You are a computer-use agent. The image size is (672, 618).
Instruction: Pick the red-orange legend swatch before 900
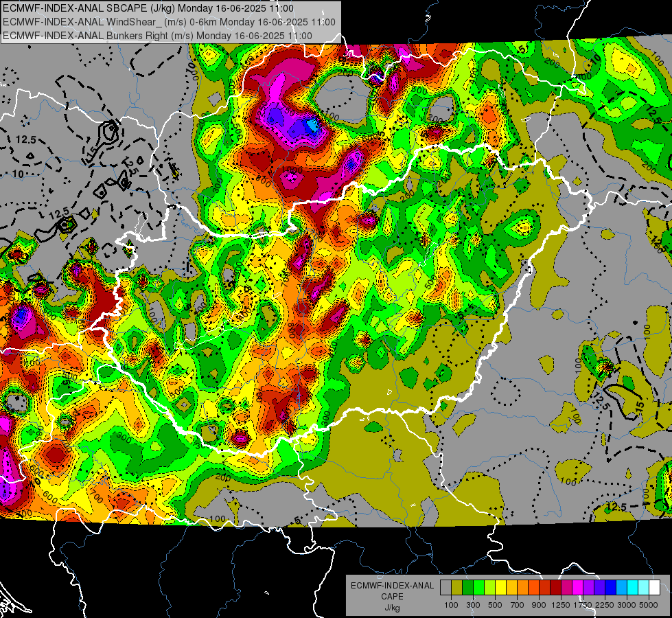click(x=533, y=588)
